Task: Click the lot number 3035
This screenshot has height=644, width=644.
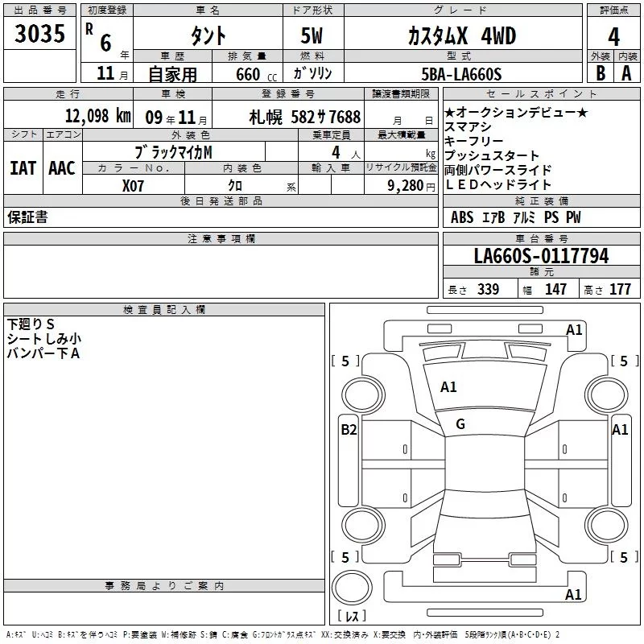Action: pos(39,34)
